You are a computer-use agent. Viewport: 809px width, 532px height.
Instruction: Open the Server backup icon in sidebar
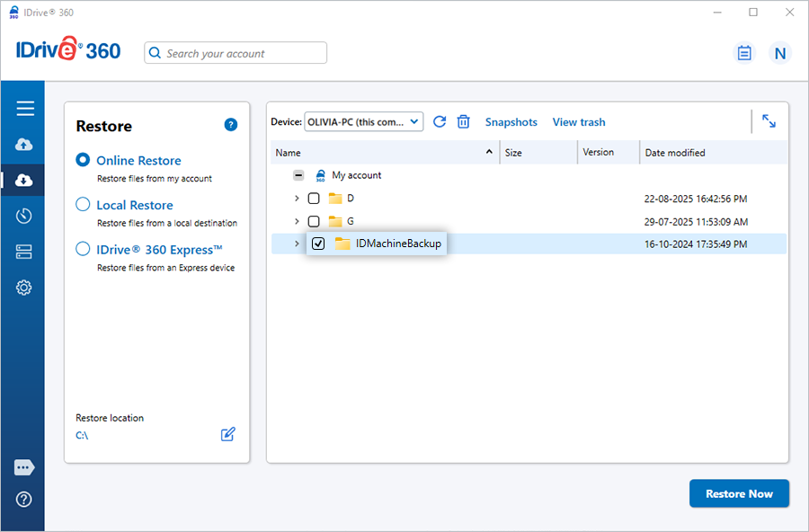pos(24,252)
